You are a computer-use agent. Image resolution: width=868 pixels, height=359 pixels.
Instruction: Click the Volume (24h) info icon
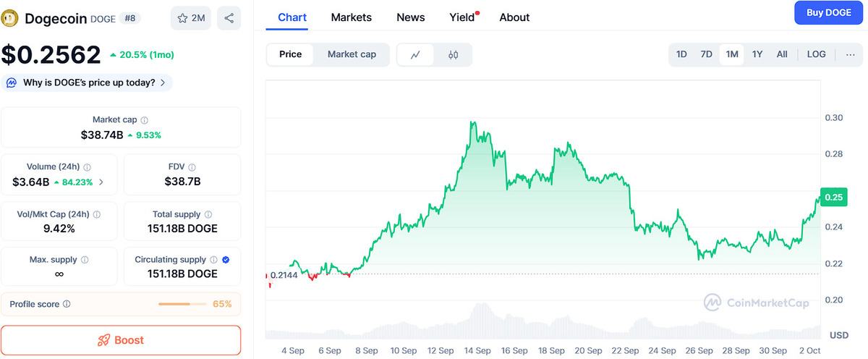[88, 167]
